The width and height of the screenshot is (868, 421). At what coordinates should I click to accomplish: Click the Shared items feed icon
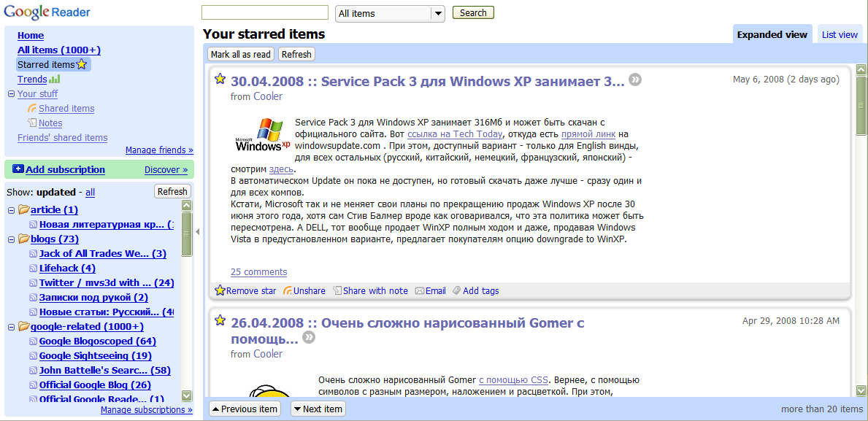pyautogui.click(x=32, y=109)
